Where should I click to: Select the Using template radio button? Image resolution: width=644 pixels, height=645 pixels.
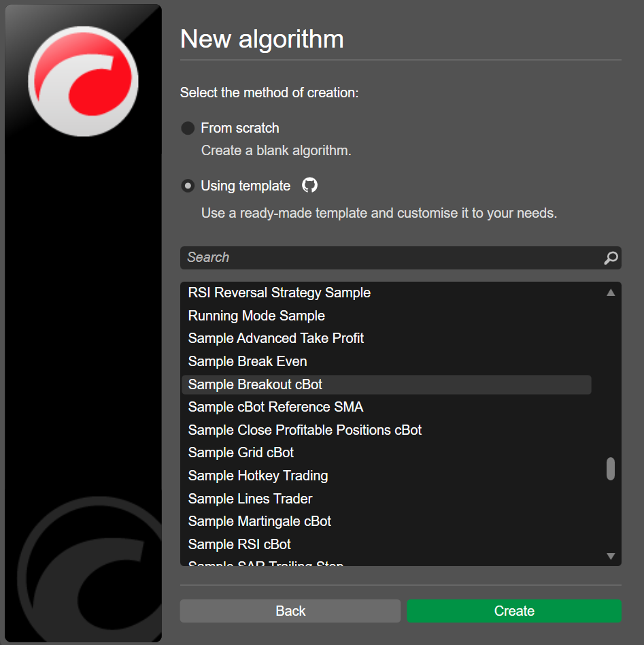coord(188,186)
